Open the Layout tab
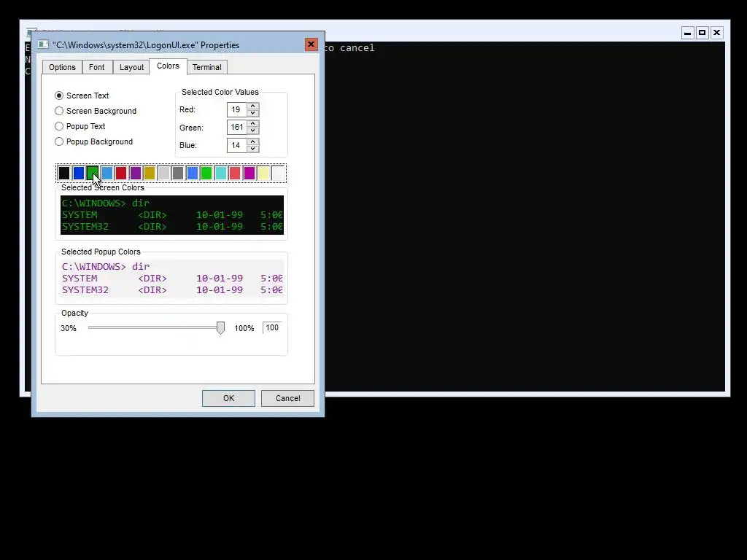Image resolution: width=747 pixels, height=560 pixels. [131, 67]
